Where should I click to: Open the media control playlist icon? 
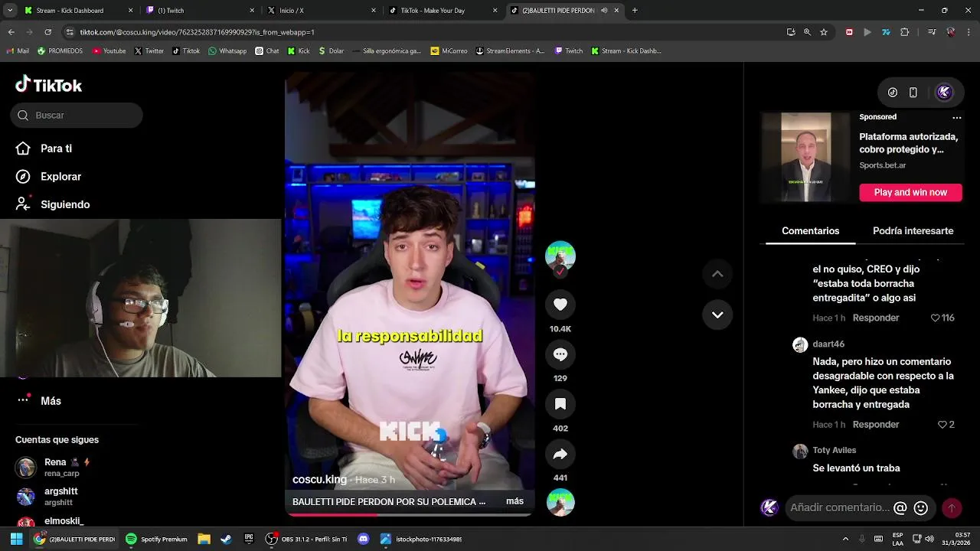click(932, 32)
